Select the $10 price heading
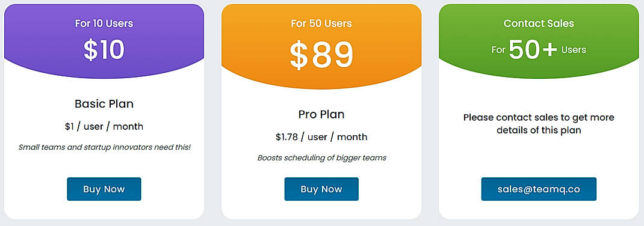The image size is (644, 226). (x=104, y=50)
